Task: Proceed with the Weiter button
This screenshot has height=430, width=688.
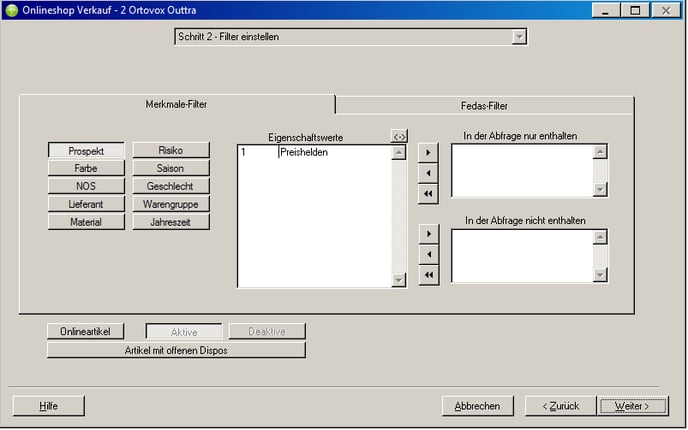Action: coord(632,406)
